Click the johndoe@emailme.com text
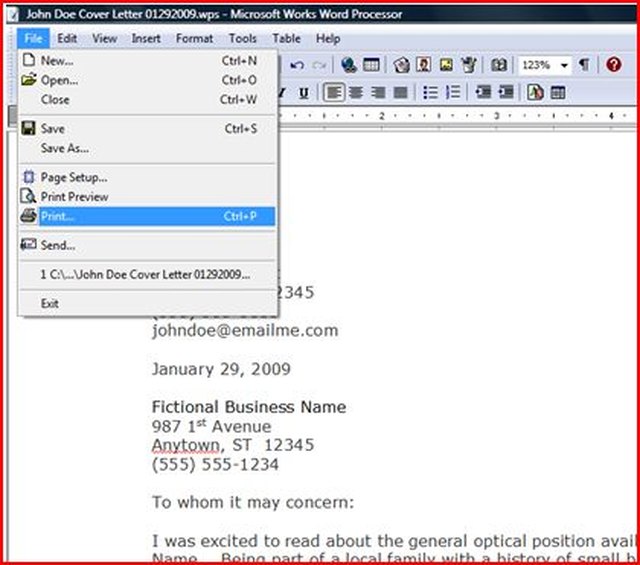Viewport: 640px width, 565px height. (245, 331)
